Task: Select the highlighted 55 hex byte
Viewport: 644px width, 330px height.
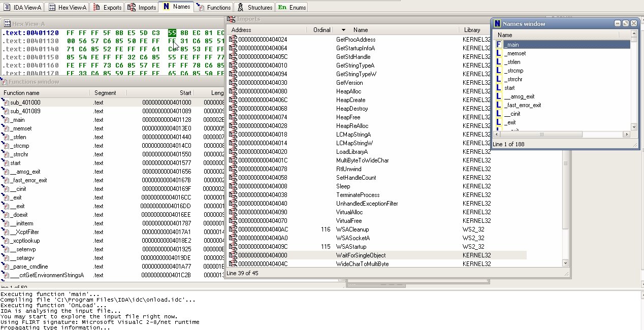Action: [x=172, y=32]
